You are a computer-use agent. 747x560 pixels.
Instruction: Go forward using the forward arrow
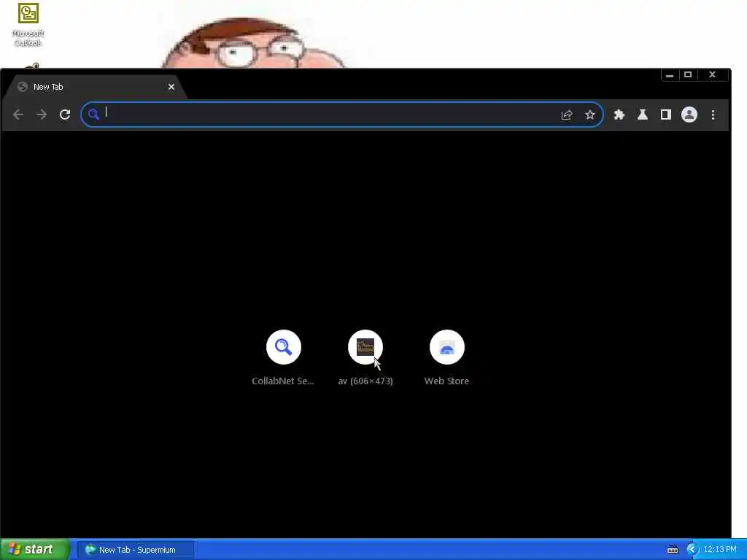tap(42, 114)
